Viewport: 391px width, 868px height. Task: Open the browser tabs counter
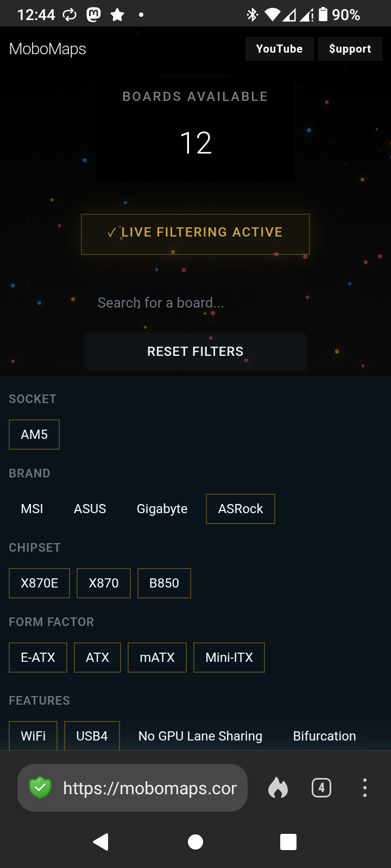click(321, 788)
